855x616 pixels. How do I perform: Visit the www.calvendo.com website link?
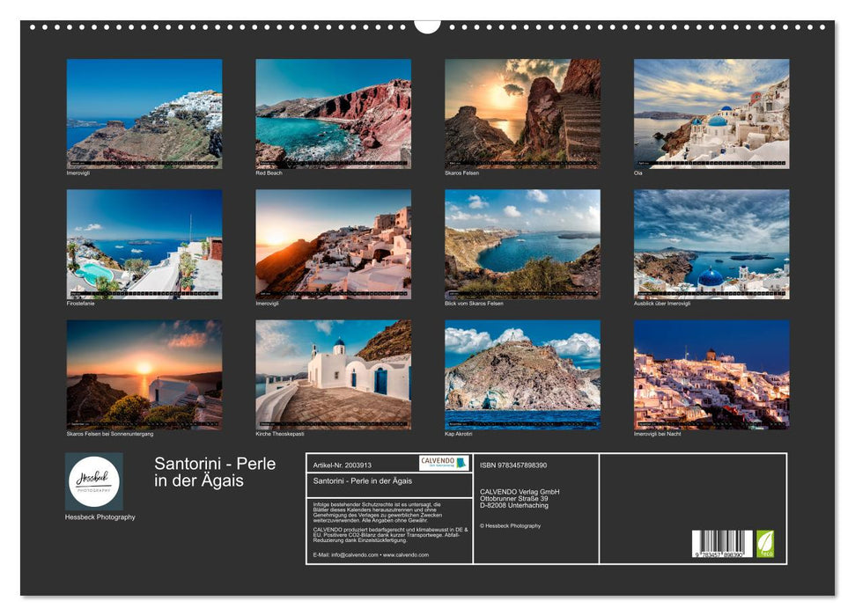pyautogui.click(x=407, y=554)
